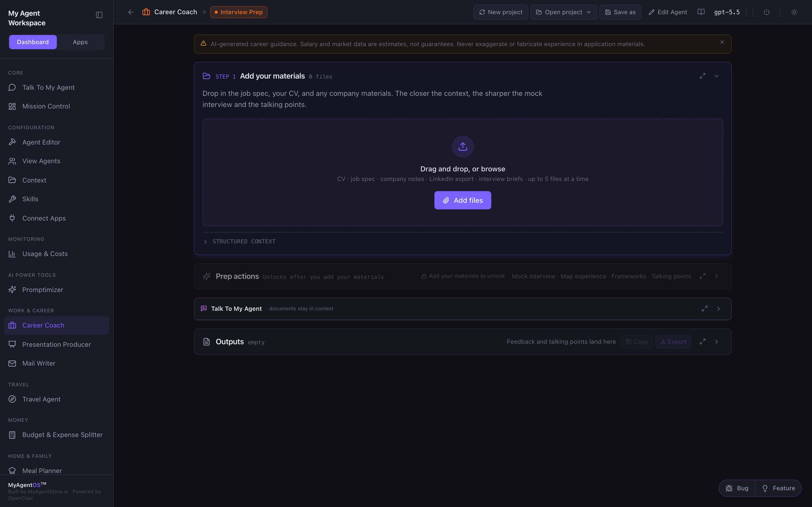Collapse the Add your materials step

pyautogui.click(x=716, y=76)
